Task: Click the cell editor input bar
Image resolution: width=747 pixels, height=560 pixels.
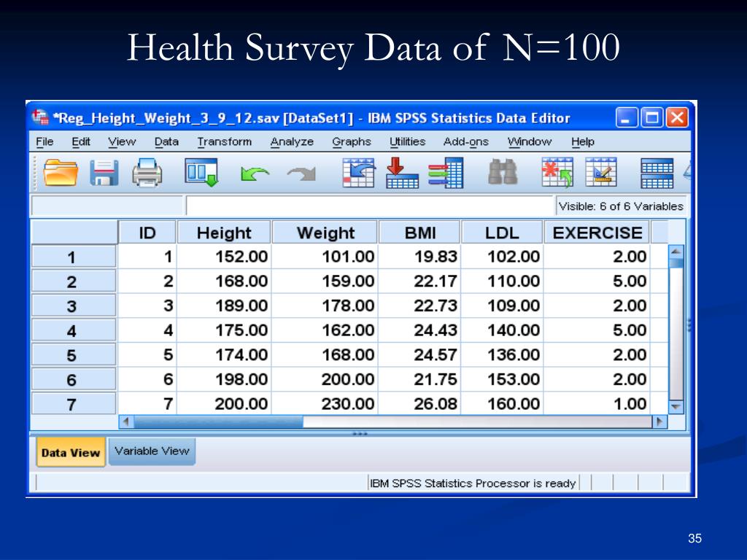Action: (370, 206)
